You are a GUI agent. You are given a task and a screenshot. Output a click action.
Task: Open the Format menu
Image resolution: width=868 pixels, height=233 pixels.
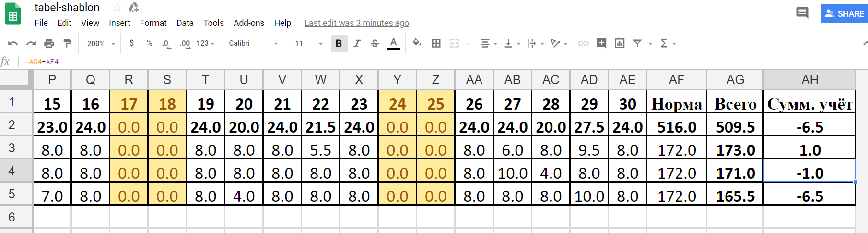(x=153, y=23)
